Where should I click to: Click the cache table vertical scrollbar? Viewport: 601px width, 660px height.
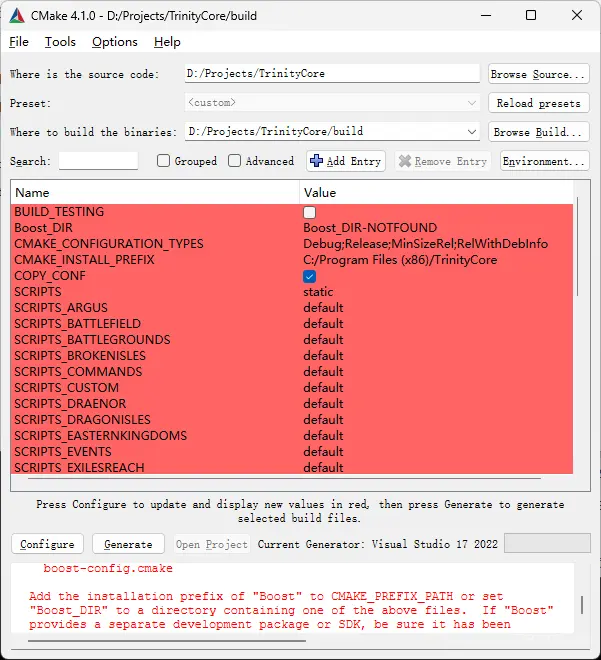[x=577, y=246]
